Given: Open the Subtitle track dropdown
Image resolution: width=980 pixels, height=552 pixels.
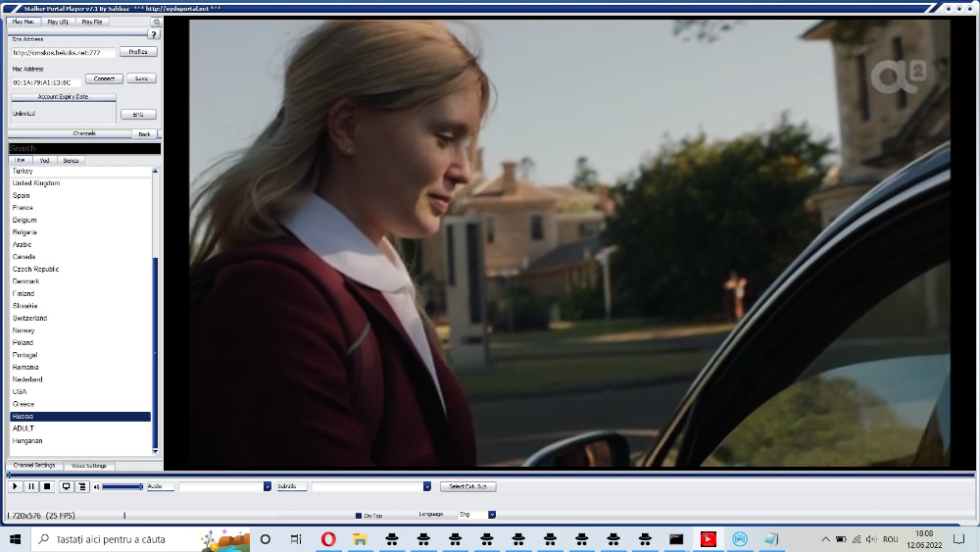Looking at the screenshot, I should point(427,486).
